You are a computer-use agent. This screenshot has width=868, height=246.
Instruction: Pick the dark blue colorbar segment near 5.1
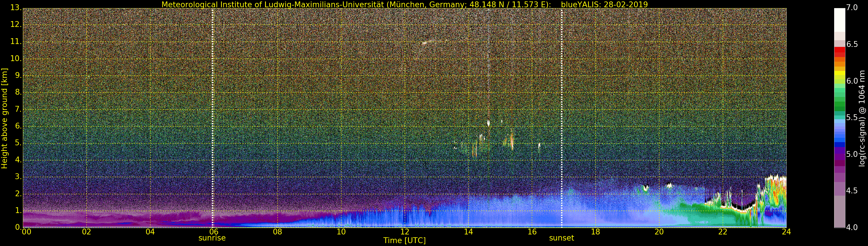[839, 145]
